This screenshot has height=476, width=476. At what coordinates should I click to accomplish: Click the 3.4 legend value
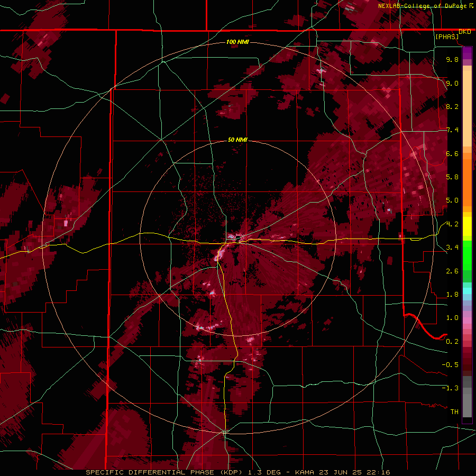pos(452,248)
